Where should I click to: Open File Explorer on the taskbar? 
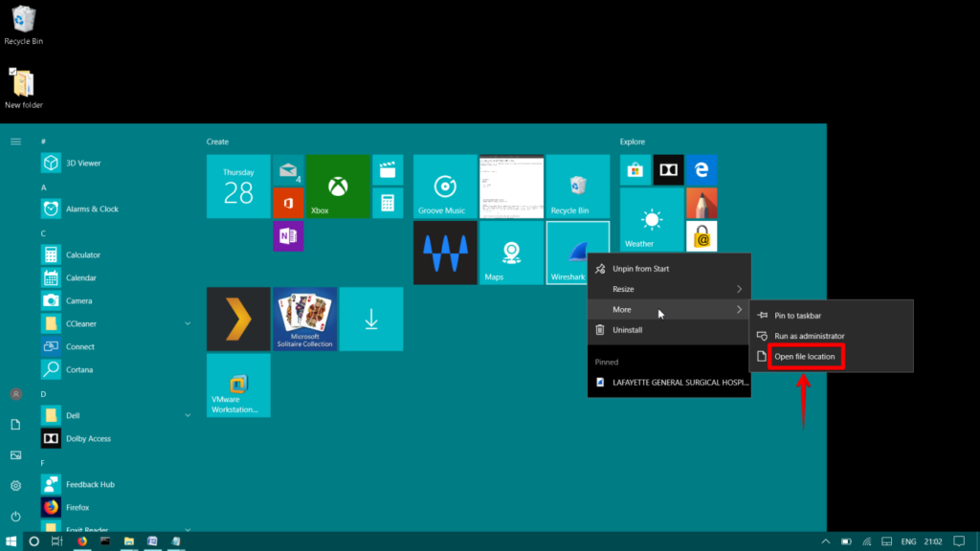(x=129, y=541)
